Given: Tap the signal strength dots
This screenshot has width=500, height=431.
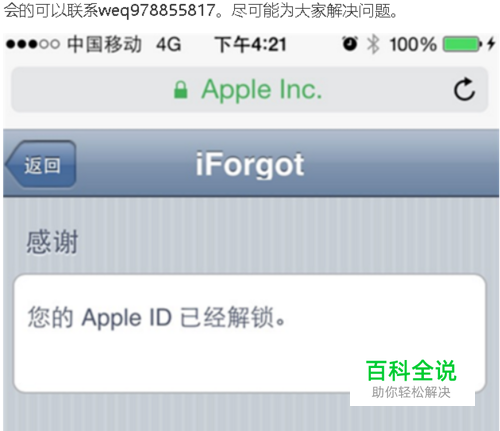Looking at the screenshot, I should coord(33,44).
